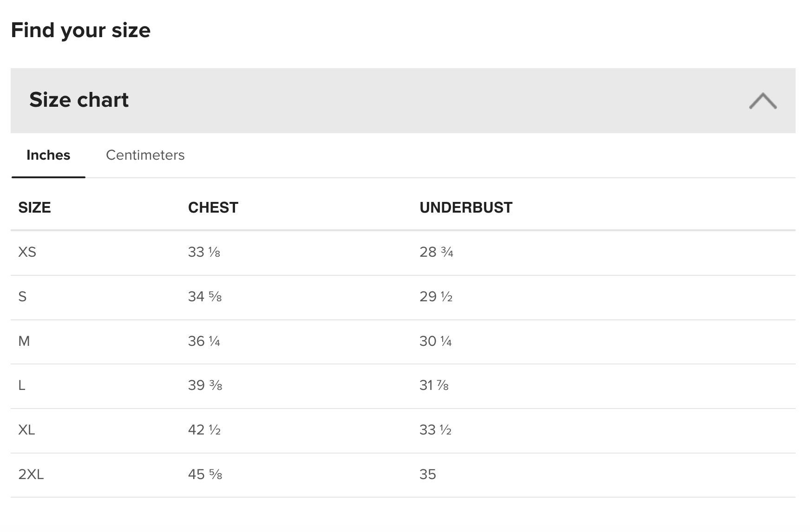
Task: Click the 45 ⅝ chest measurement
Action: tap(205, 474)
